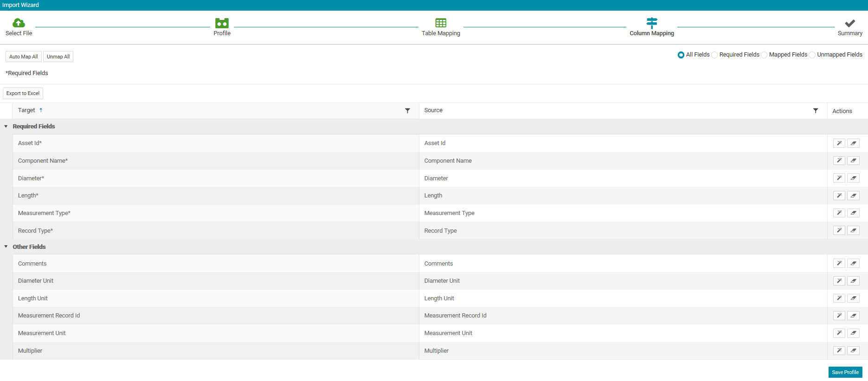Collapse the Other Fields group
The height and width of the screenshot is (381, 868).
point(6,247)
